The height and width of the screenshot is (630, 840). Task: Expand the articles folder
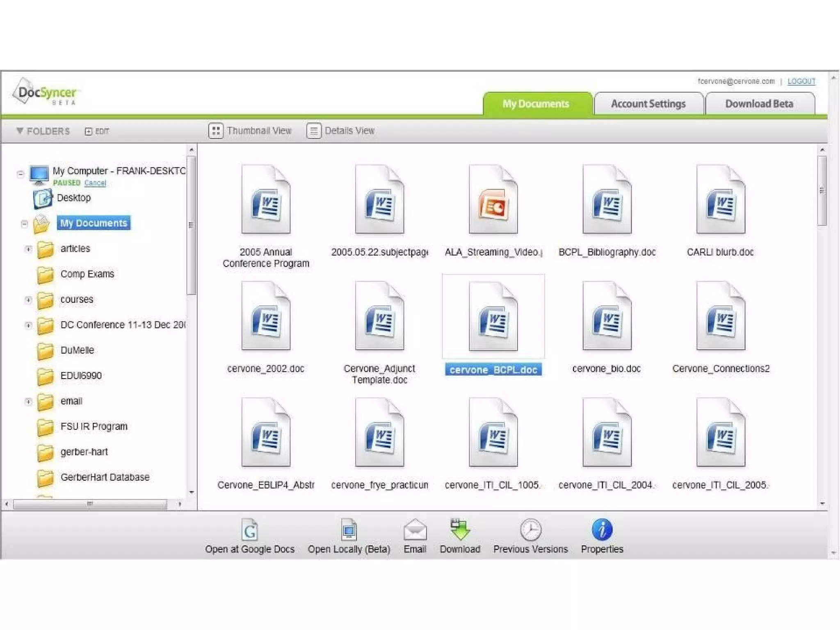[x=28, y=249]
